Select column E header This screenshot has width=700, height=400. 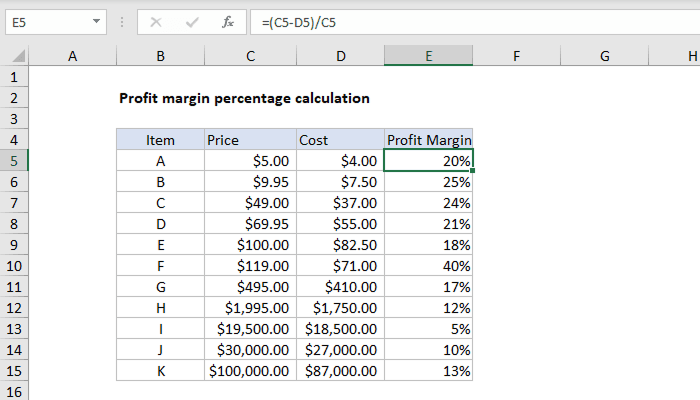pos(428,58)
